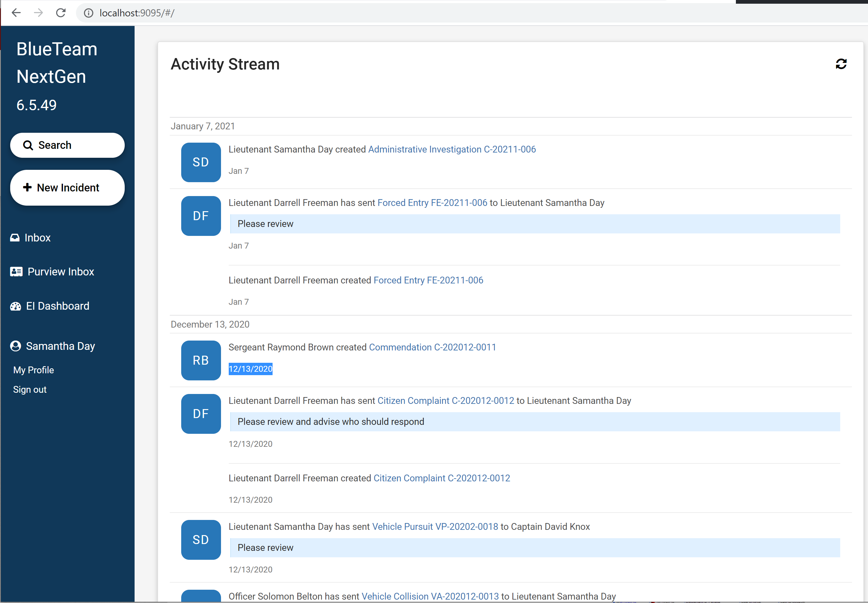Click the Activity Stream heading
868x603 pixels.
click(225, 64)
